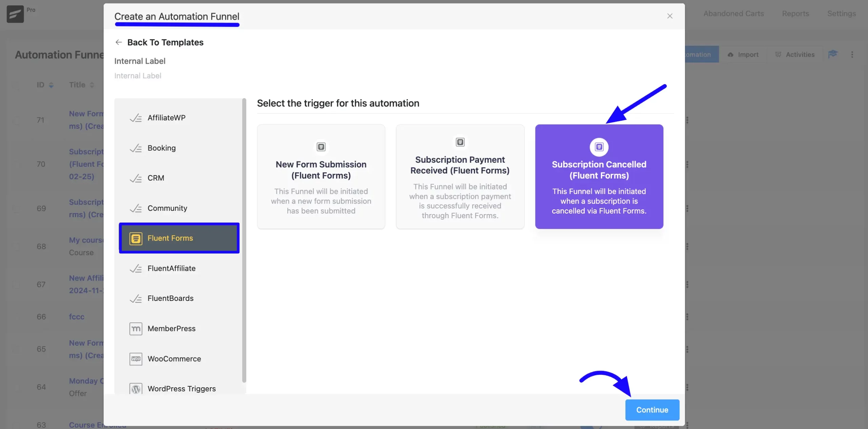Open row 69 three-dot actions menu
Viewport: 868px width, 429px height.
(x=687, y=208)
